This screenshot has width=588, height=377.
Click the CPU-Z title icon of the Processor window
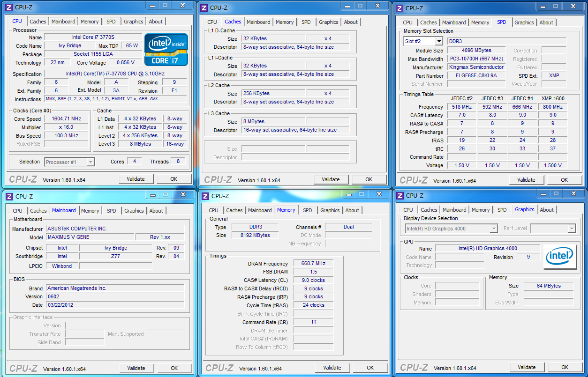pyautogui.click(x=8, y=7)
